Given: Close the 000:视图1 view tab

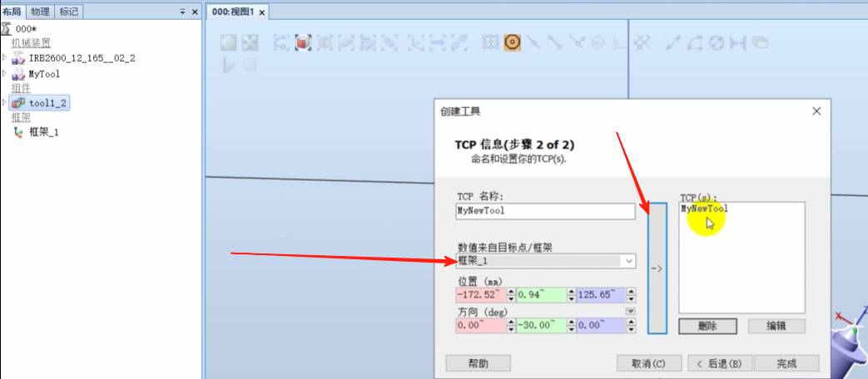Looking at the screenshot, I should tap(262, 12).
